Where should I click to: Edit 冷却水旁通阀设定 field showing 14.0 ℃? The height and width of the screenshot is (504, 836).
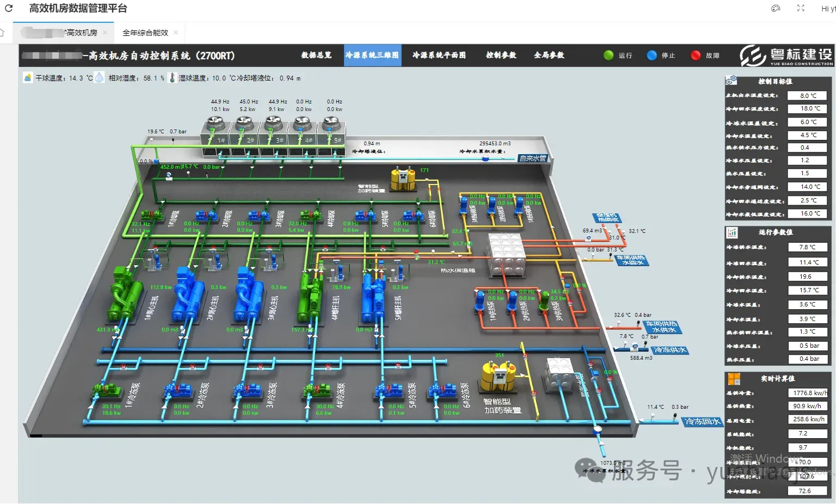point(807,187)
